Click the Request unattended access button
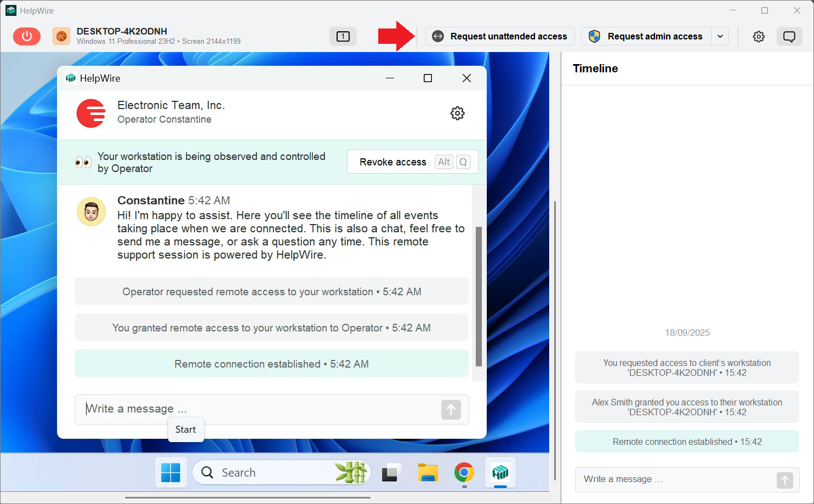This screenshot has width=814, height=504. pos(499,36)
